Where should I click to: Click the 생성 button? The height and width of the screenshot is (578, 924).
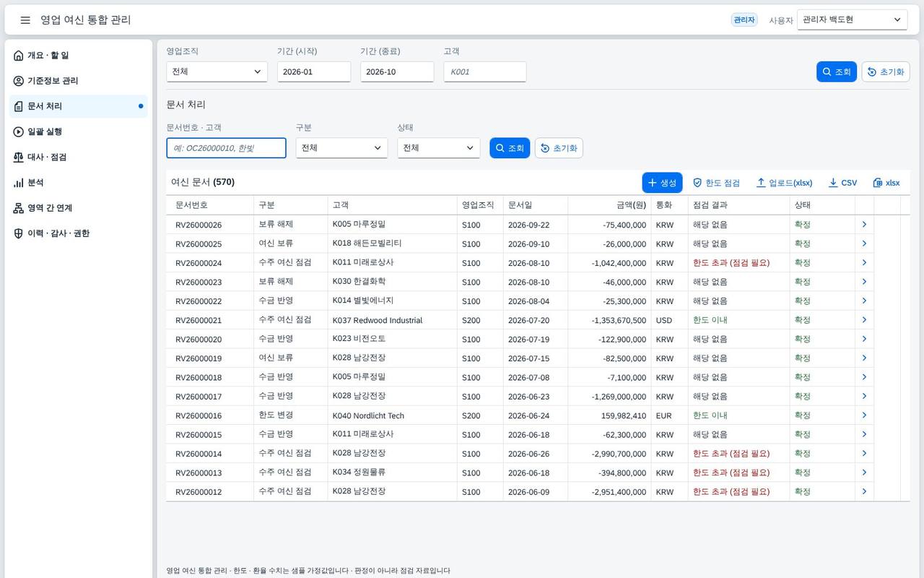click(662, 183)
